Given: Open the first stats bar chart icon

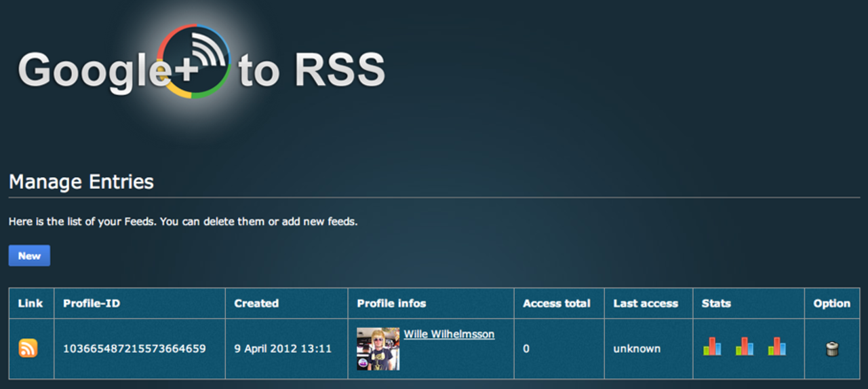Looking at the screenshot, I should [712, 347].
